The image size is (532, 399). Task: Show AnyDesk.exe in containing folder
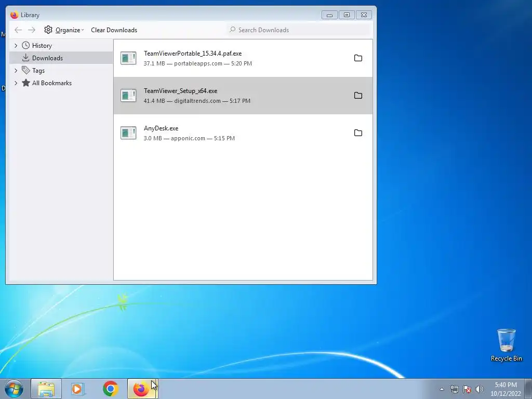pyautogui.click(x=358, y=132)
